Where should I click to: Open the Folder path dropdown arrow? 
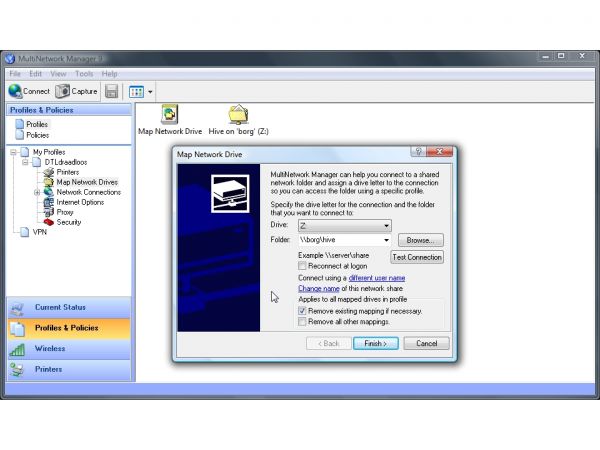(x=386, y=240)
